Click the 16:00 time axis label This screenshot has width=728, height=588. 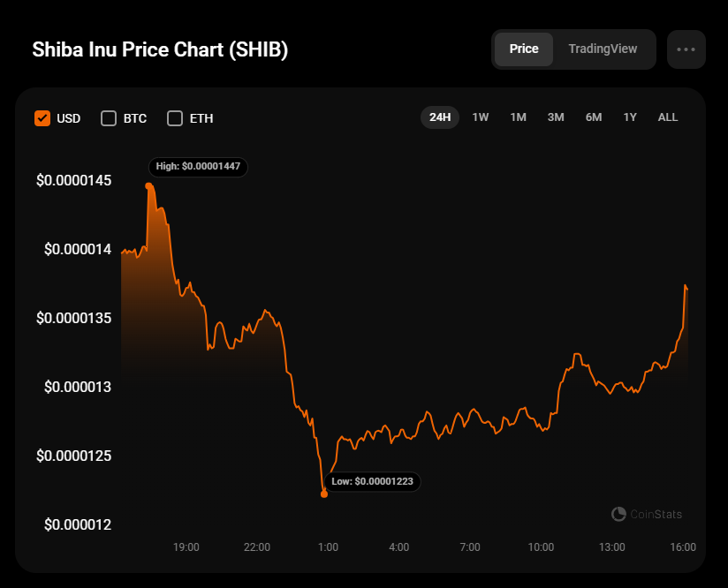[683, 547]
